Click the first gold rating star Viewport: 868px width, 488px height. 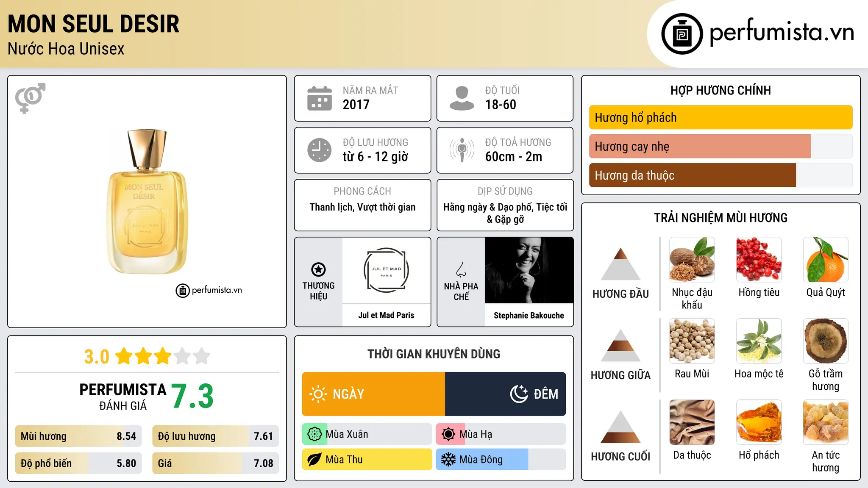pos(124,356)
